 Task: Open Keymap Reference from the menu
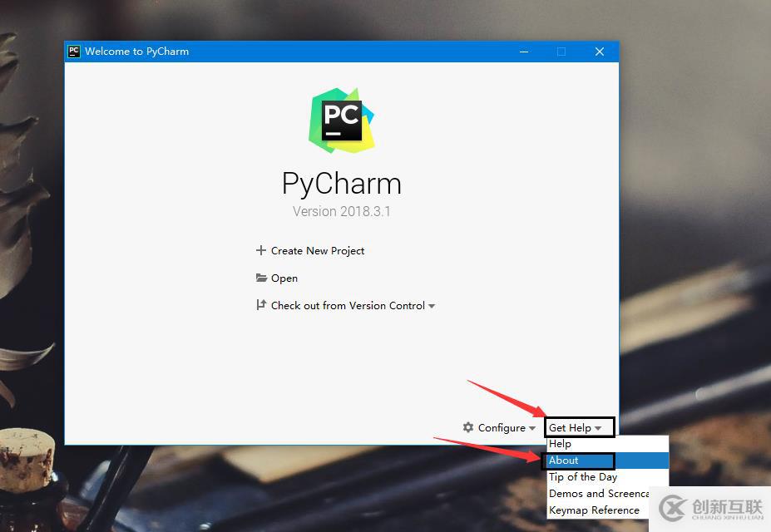pyautogui.click(x=598, y=510)
